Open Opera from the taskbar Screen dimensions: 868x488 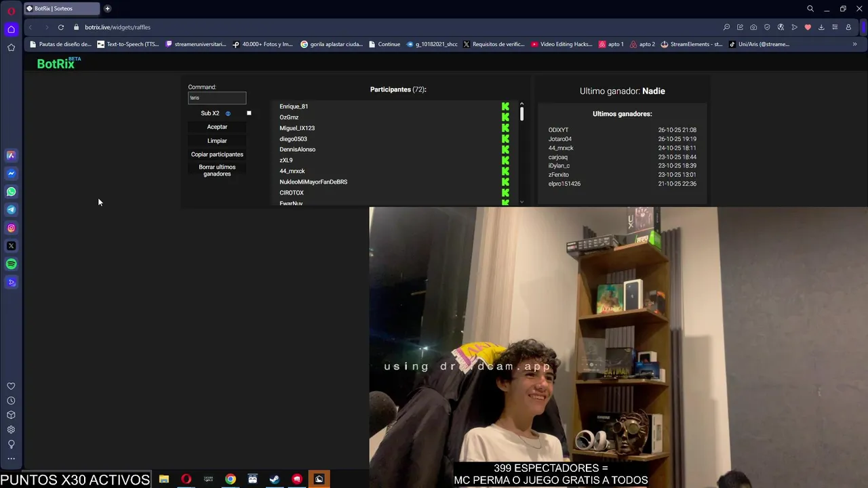click(x=186, y=479)
